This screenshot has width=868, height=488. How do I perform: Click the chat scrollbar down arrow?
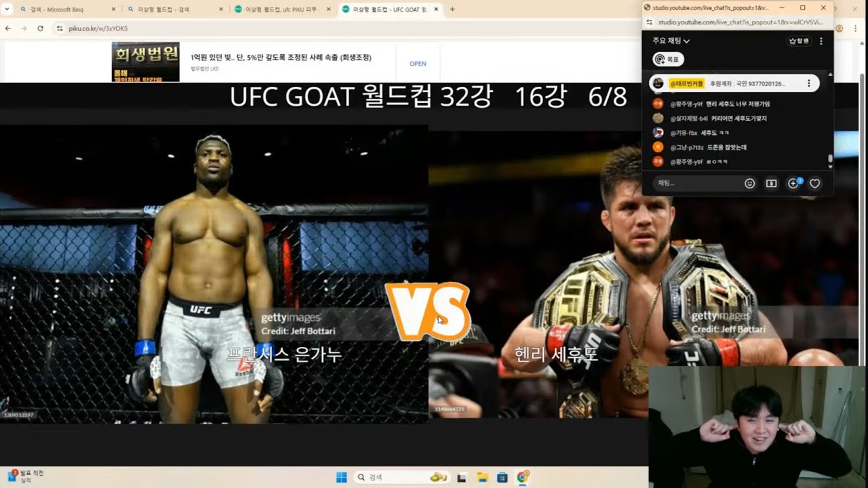click(830, 166)
